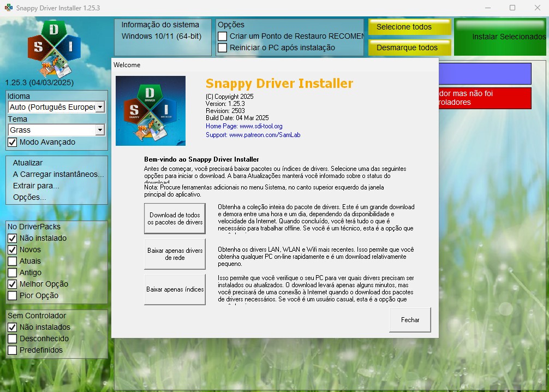Choose the Baixar apenas índices button
The image size is (549, 392).
click(x=175, y=289)
